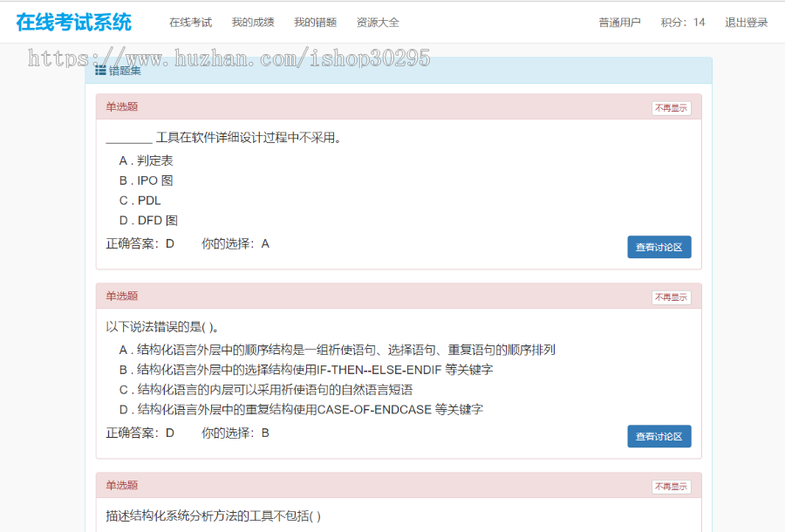785x532 pixels.
Task: Select option B. IPO 图
Action: 147,181
